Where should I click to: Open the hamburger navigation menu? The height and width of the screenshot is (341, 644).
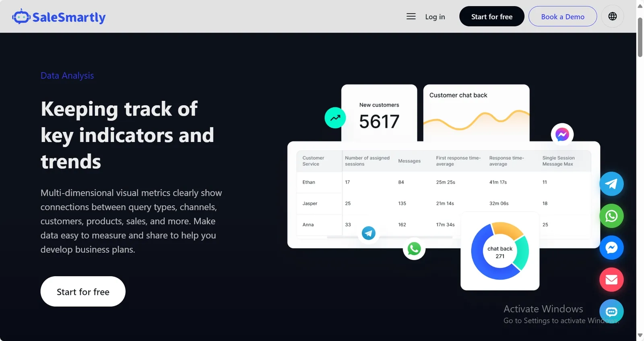click(x=411, y=16)
